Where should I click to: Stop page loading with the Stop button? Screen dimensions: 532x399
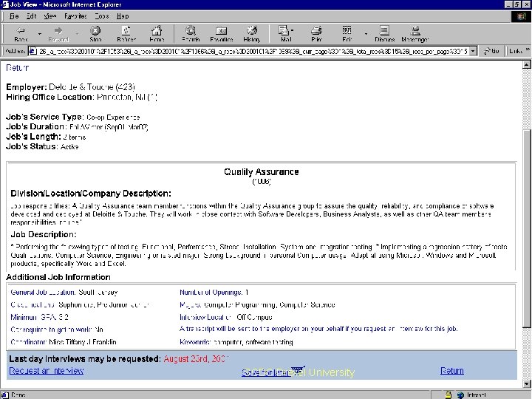coord(95,34)
